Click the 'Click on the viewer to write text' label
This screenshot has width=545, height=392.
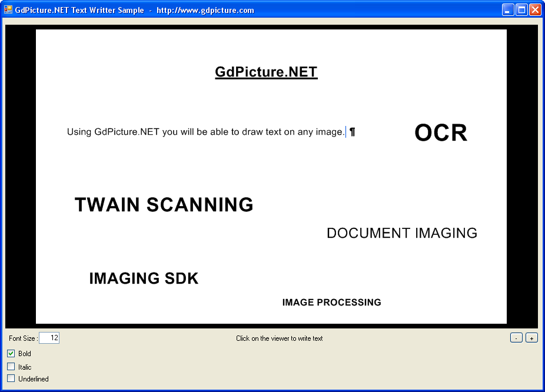280,338
